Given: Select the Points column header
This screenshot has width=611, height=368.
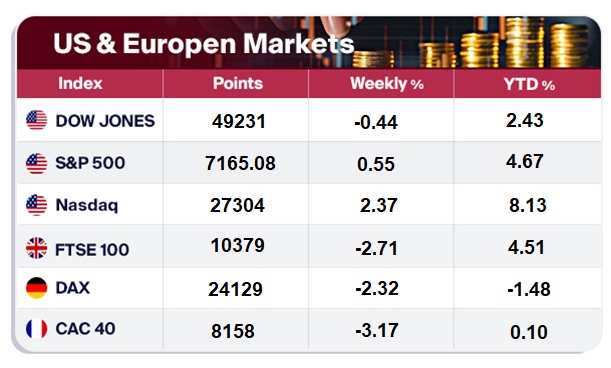Looking at the screenshot, I should pyautogui.click(x=238, y=83).
